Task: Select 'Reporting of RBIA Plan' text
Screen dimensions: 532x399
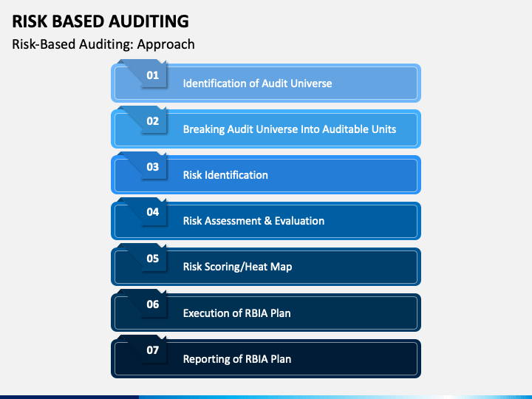Action: pyautogui.click(x=237, y=359)
